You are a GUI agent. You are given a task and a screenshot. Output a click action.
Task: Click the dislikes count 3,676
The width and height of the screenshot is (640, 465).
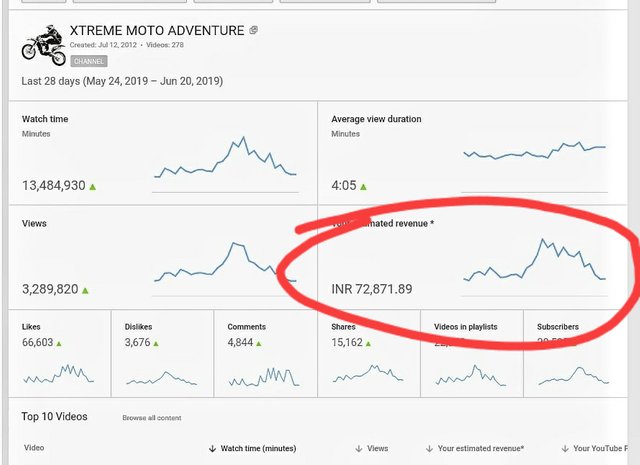(138, 342)
